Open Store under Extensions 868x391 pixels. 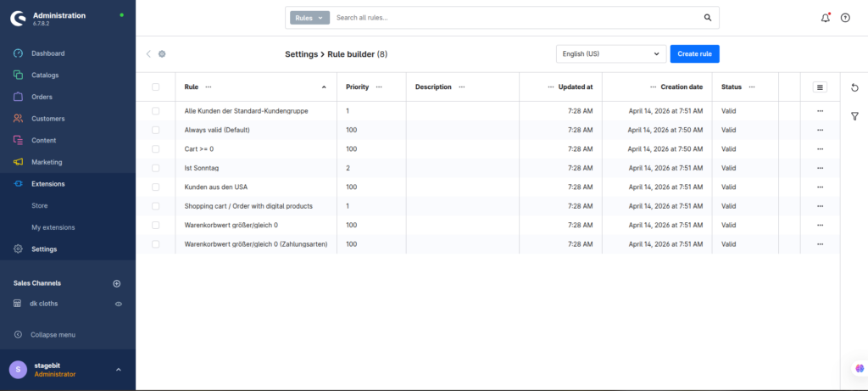tap(40, 205)
